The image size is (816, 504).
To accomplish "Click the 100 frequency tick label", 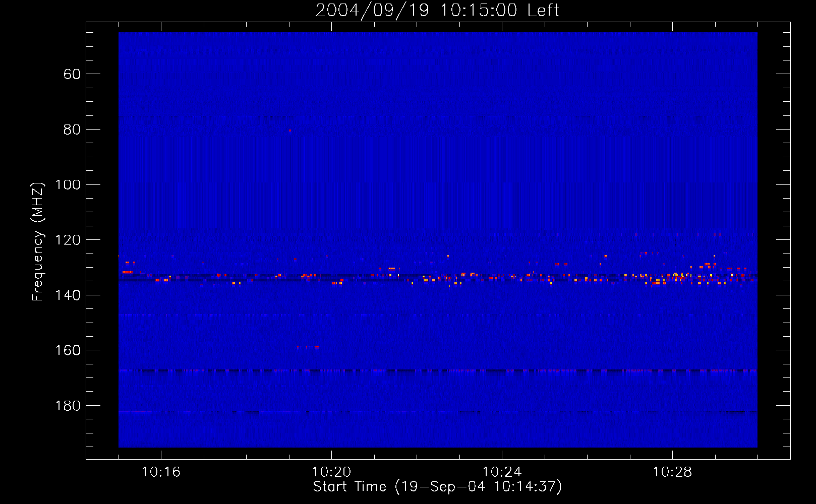I will coord(68,185).
